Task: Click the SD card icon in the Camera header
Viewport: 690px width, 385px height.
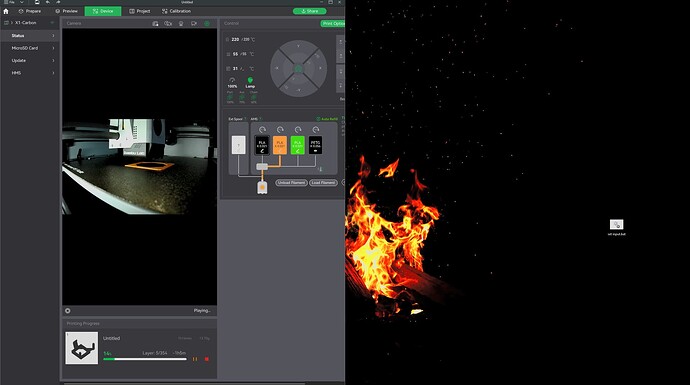Action: click(155, 23)
